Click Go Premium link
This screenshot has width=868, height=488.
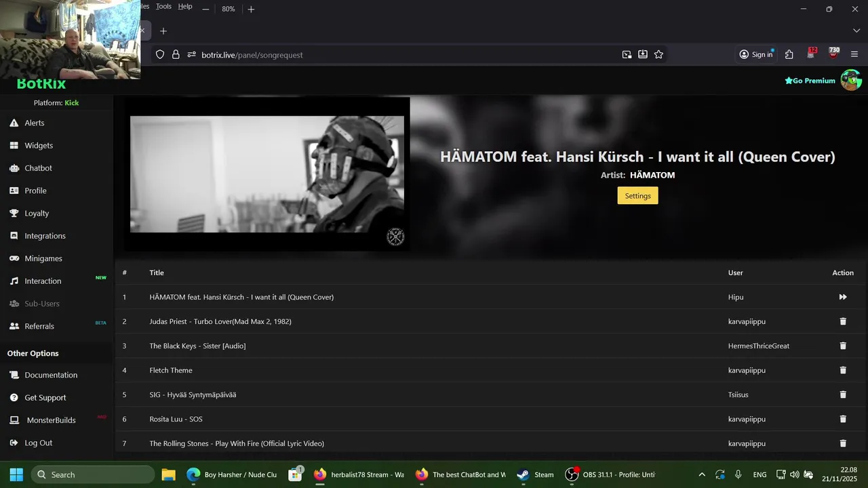[810, 81]
